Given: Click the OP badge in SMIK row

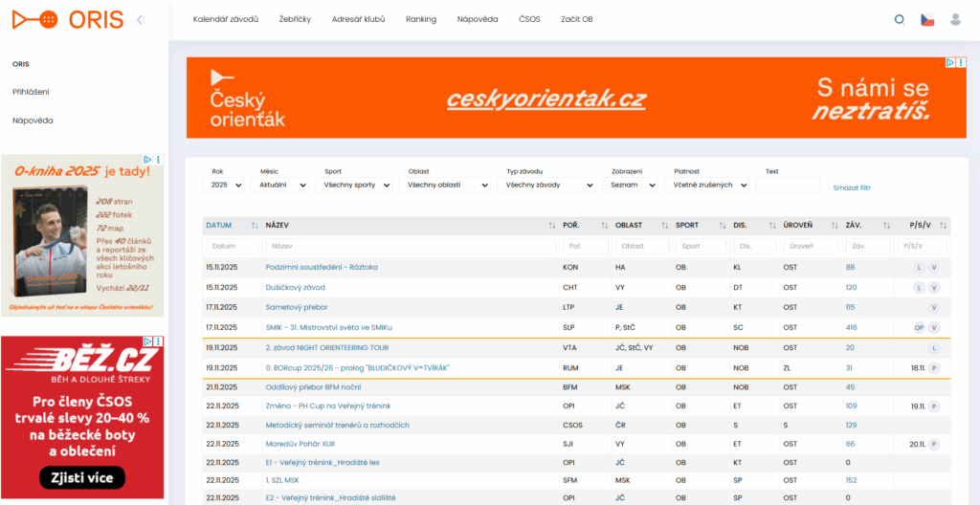Looking at the screenshot, I should click(x=920, y=327).
